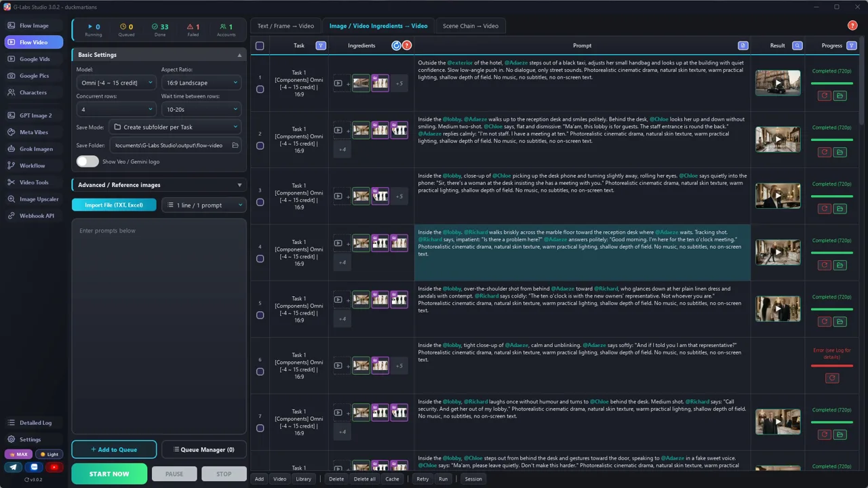The image size is (868, 488).
Task: Click the Prompt column header icon
Action: [743, 45]
